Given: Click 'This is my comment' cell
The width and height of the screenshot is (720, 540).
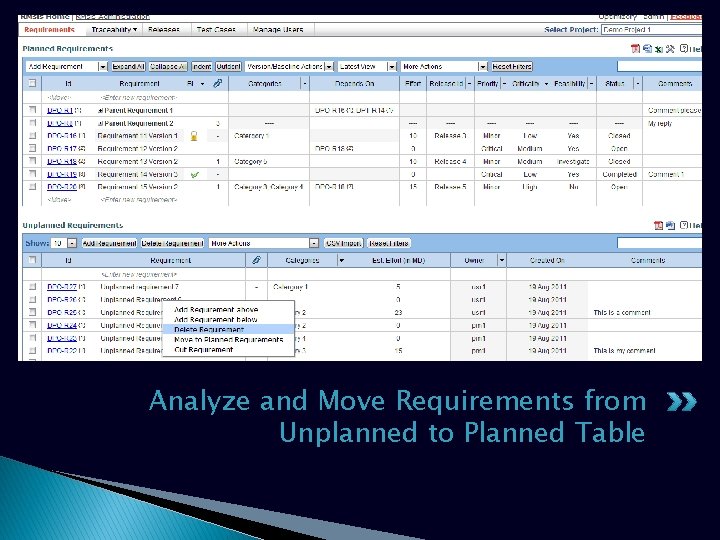Looking at the screenshot, I should [624, 350].
